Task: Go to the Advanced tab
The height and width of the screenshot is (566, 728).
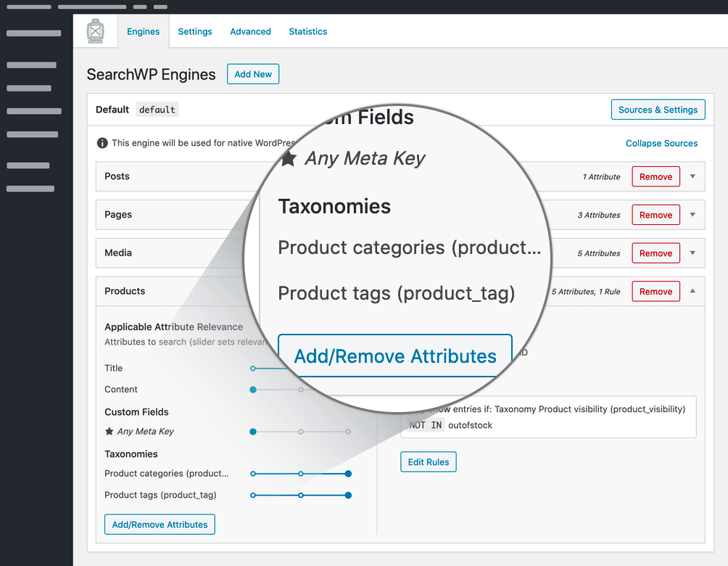Action: click(x=250, y=32)
